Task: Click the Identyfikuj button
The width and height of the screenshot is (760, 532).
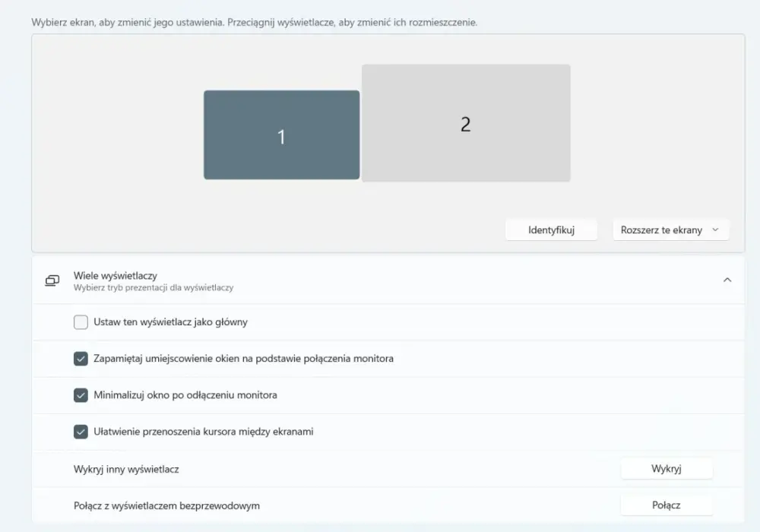Action: [551, 230]
